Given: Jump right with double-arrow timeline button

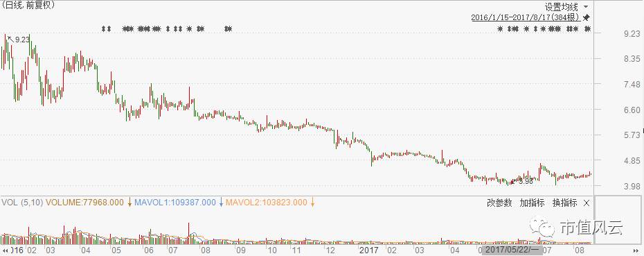Looking at the screenshot, I should point(638,250).
